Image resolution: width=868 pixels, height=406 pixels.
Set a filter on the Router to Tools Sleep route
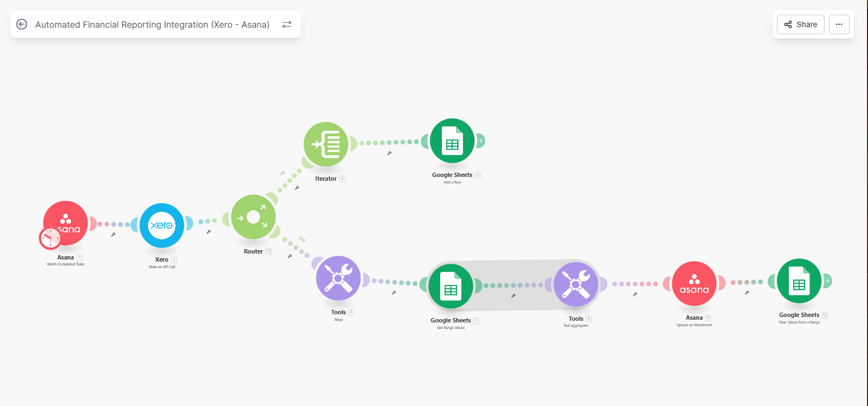click(x=290, y=256)
